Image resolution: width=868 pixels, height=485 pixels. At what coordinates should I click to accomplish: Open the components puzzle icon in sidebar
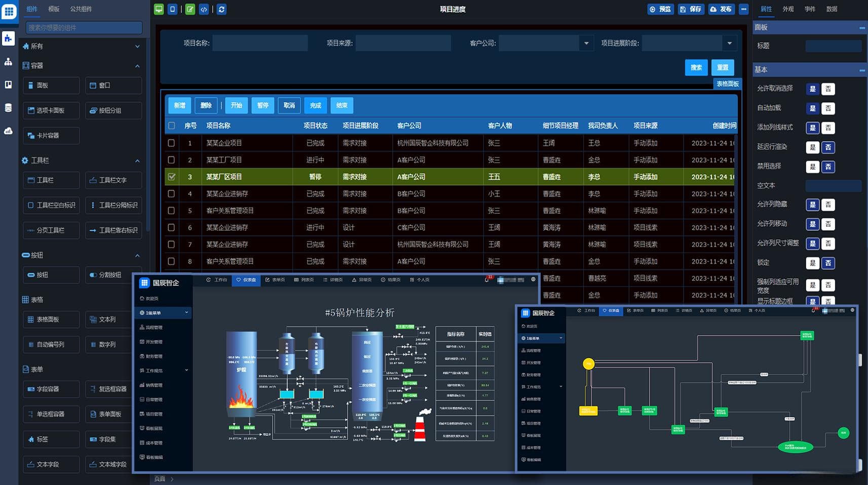pos(8,38)
